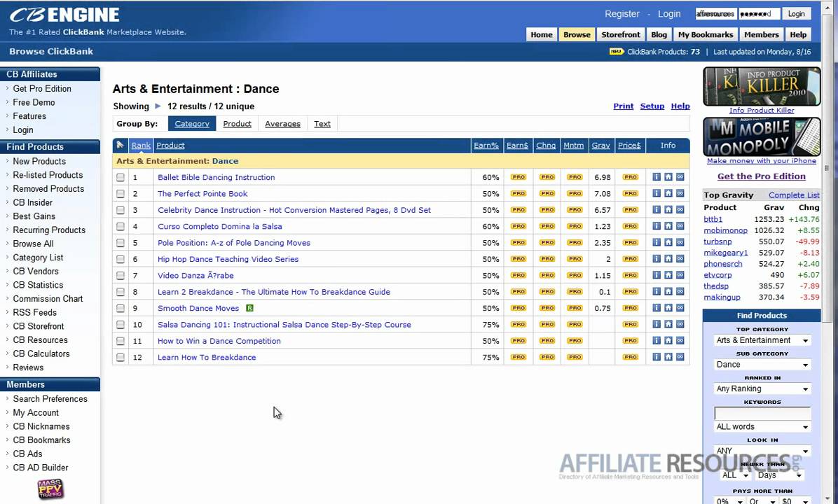Check the box for Smooth Dance Moves
This screenshot has width=838, height=504.
coord(121,309)
